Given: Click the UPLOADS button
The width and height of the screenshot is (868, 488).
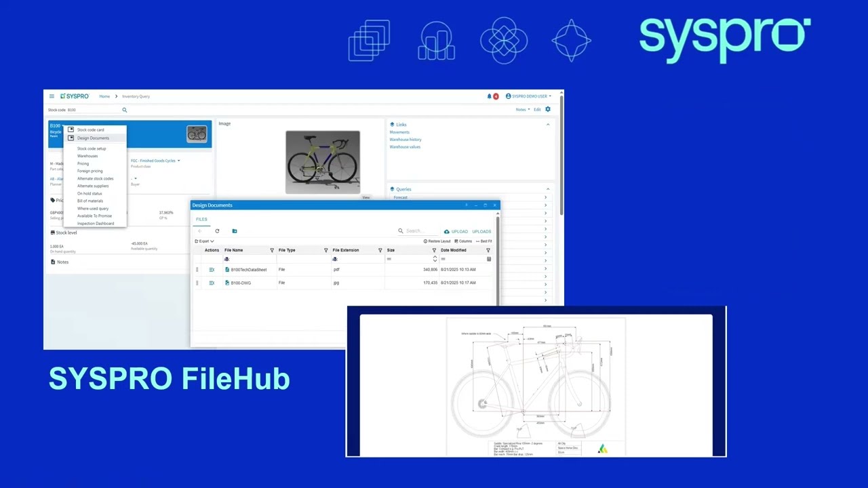Looking at the screenshot, I should (481, 231).
